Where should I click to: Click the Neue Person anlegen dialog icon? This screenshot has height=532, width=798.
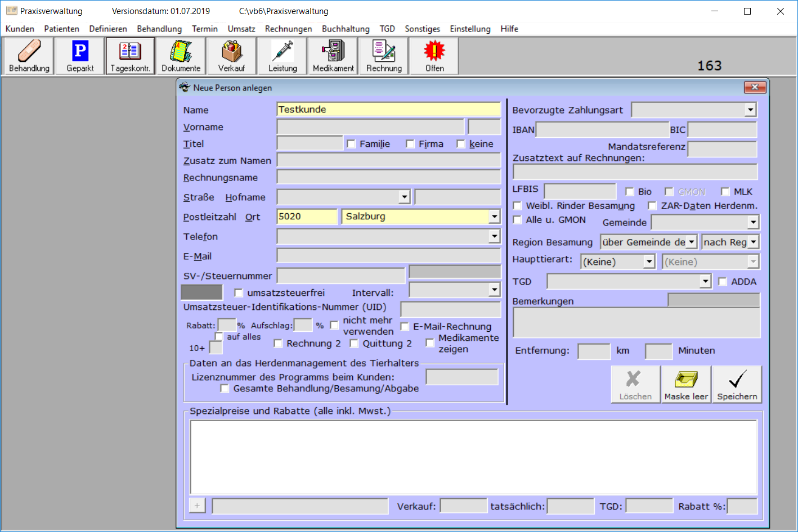pyautogui.click(x=185, y=87)
